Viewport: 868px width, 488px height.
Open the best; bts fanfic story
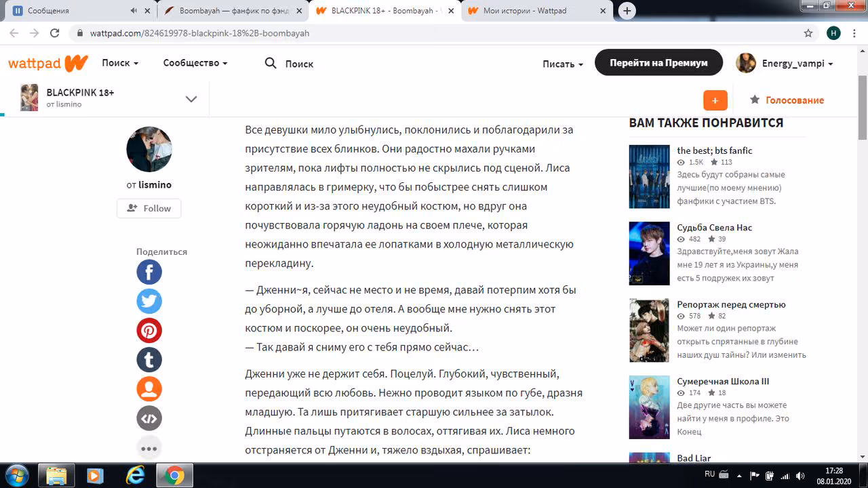pos(715,150)
